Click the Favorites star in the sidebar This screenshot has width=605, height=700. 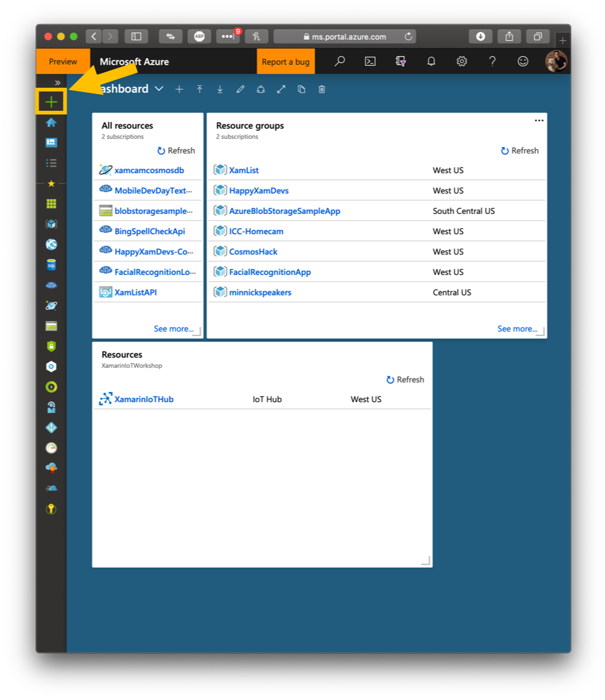click(51, 184)
